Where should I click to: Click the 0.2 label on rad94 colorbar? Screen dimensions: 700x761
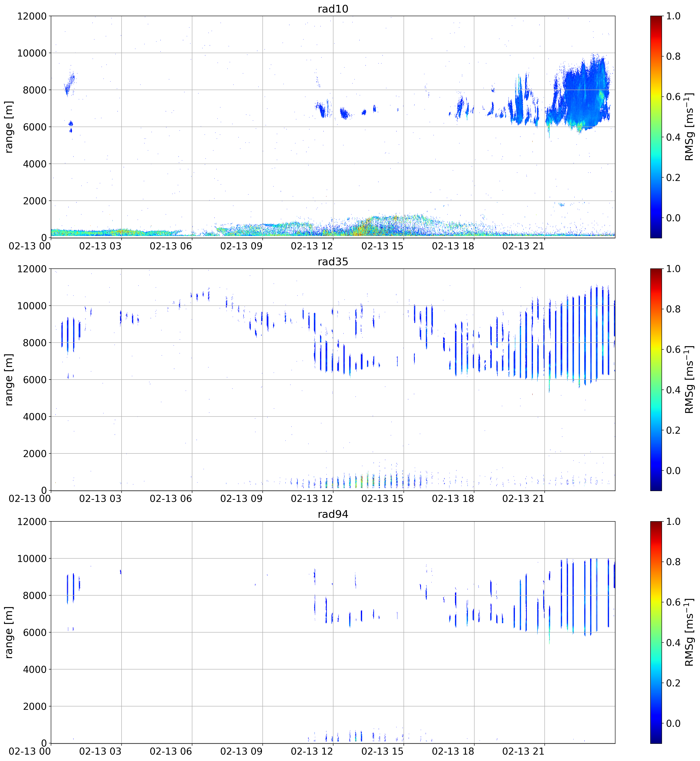(x=673, y=683)
